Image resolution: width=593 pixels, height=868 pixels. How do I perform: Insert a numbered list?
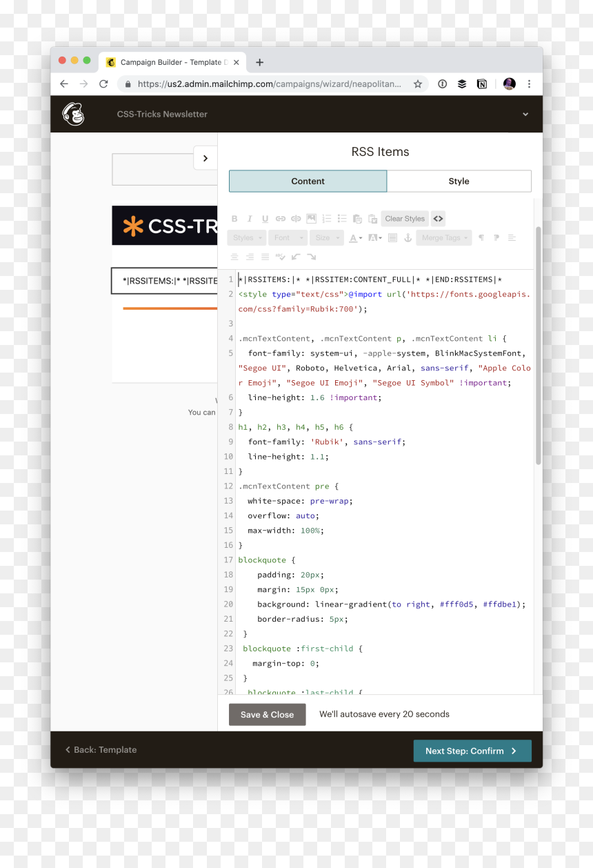(327, 219)
